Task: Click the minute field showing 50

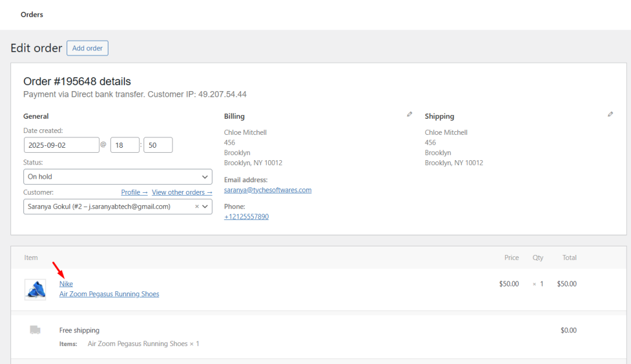Action: [158, 145]
